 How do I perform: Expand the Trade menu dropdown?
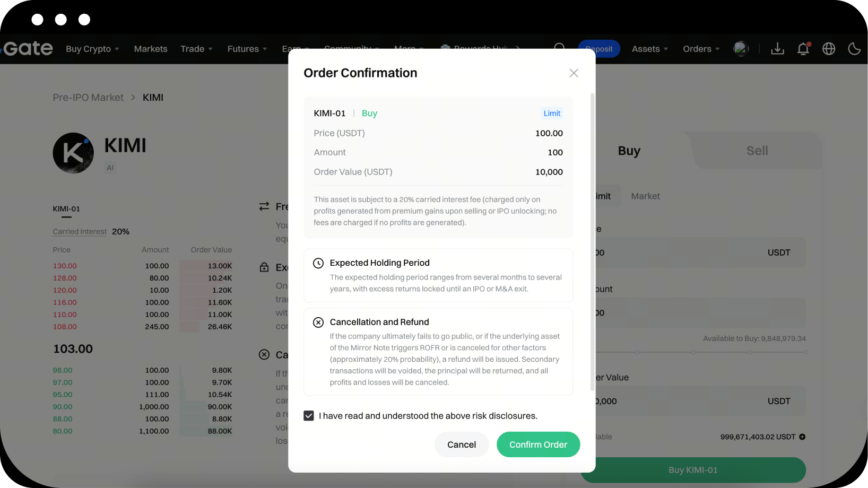196,49
